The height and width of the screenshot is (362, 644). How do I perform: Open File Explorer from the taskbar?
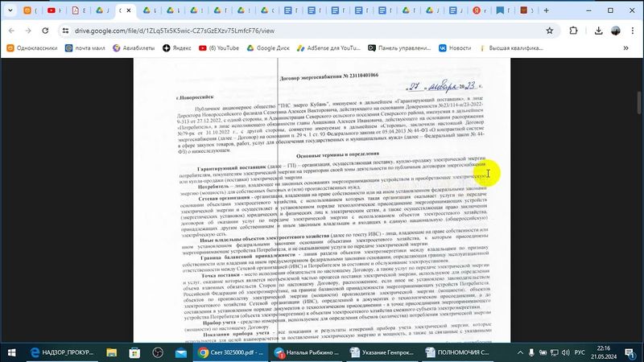click(111, 352)
